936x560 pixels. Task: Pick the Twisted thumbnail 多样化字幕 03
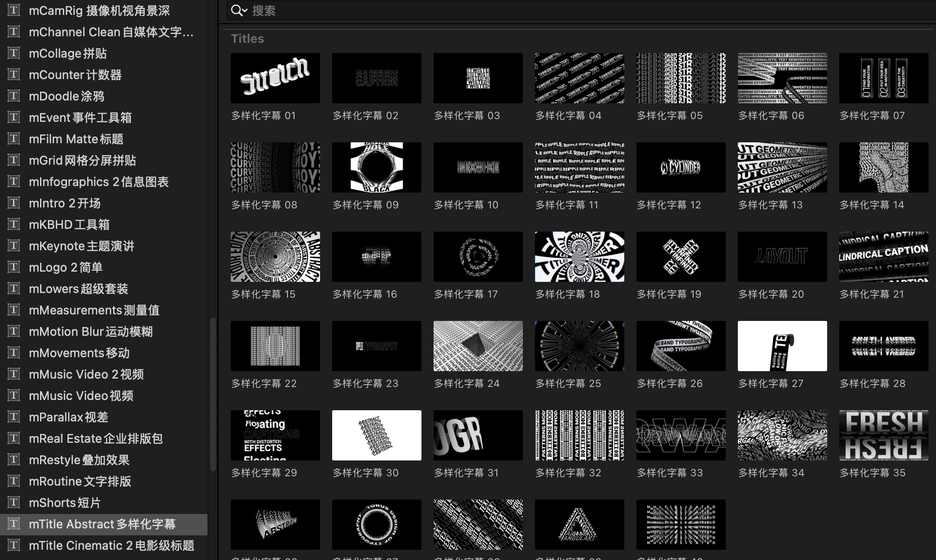point(478,78)
